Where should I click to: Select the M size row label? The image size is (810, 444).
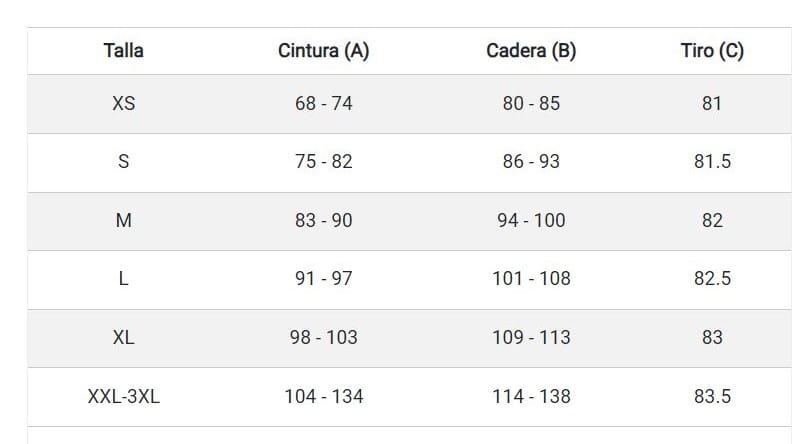(123, 221)
